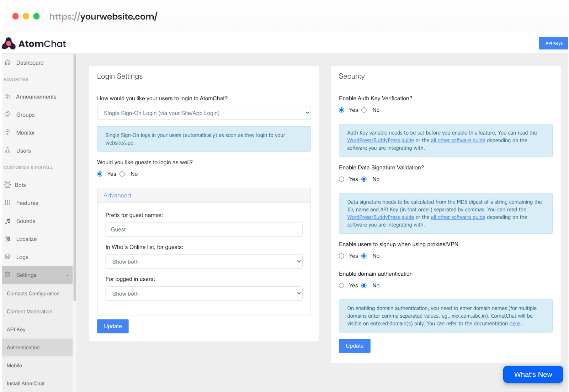Click the Announcements megaphone icon
This screenshot has height=392, width=569.
(x=7, y=96)
